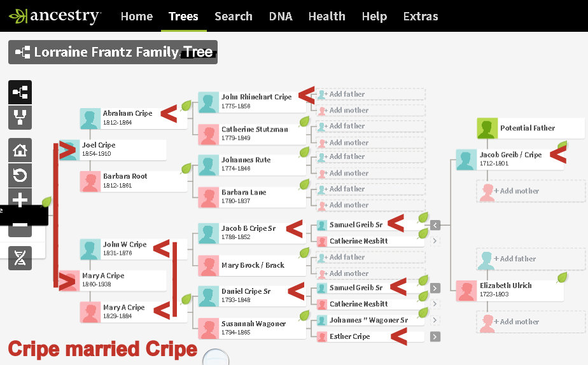Expand ancestors of Esther Cripe
588x365 pixels.
435,337
